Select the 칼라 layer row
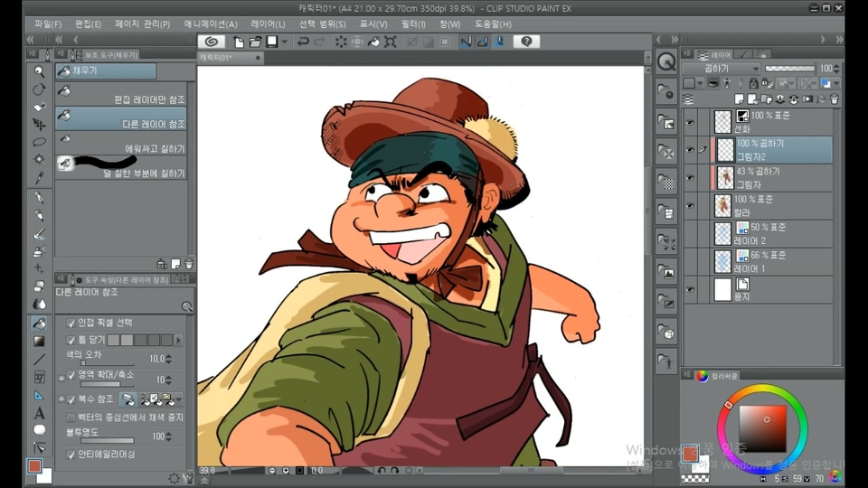The image size is (868, 488). click(771, 206)
